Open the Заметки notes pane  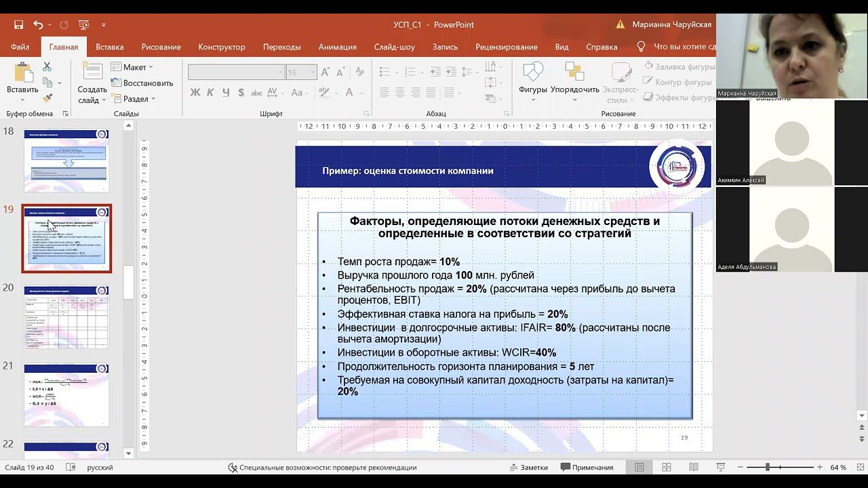(528, 467)
